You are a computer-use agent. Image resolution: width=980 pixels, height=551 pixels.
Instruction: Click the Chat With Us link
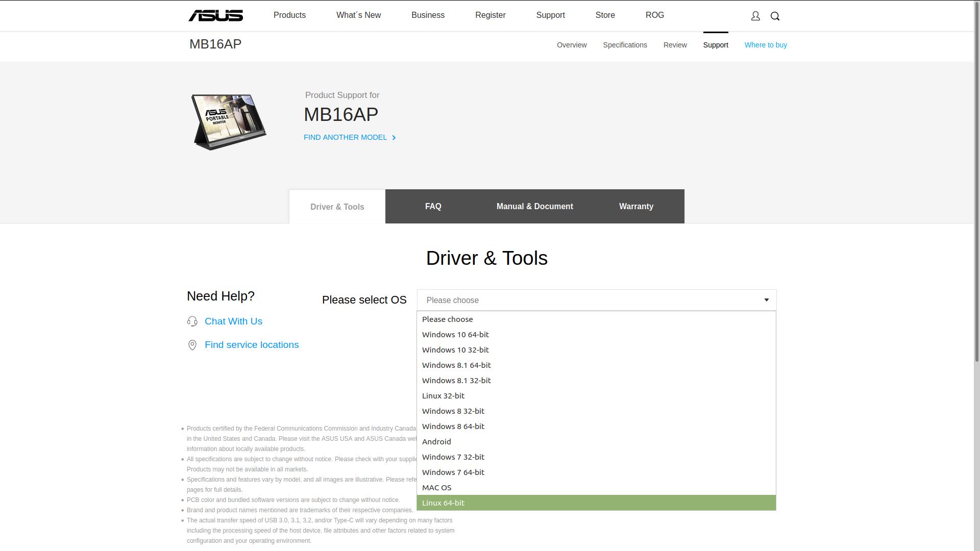coord(233,321)
